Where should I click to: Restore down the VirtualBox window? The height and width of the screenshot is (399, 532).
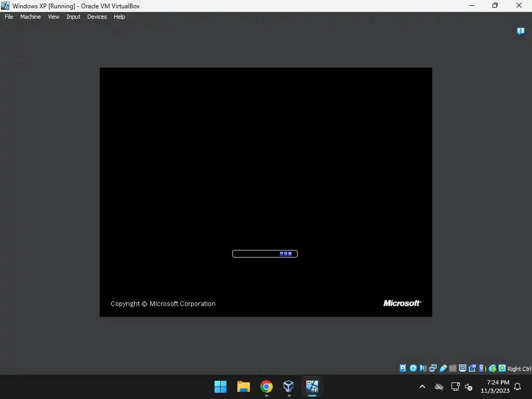(x=495, y=6)
